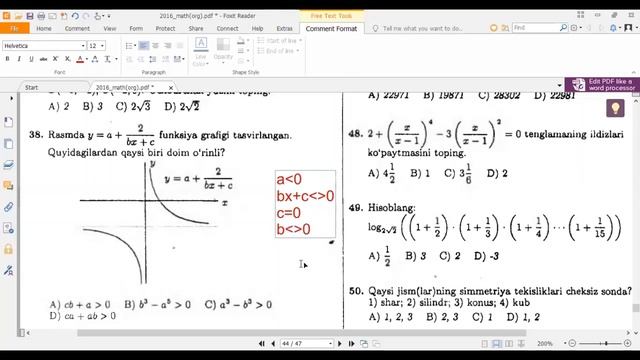Toggle underline text formatting

pyautogui.click(x=31, y=59)
